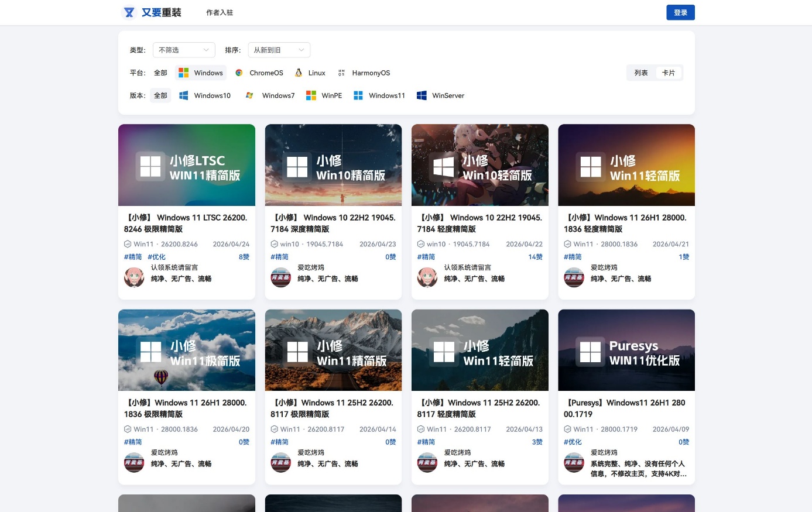Click version icon beside Win11 · 28000.1719
The height and width of the screenshot is (512, 812).
pos(567,429)
